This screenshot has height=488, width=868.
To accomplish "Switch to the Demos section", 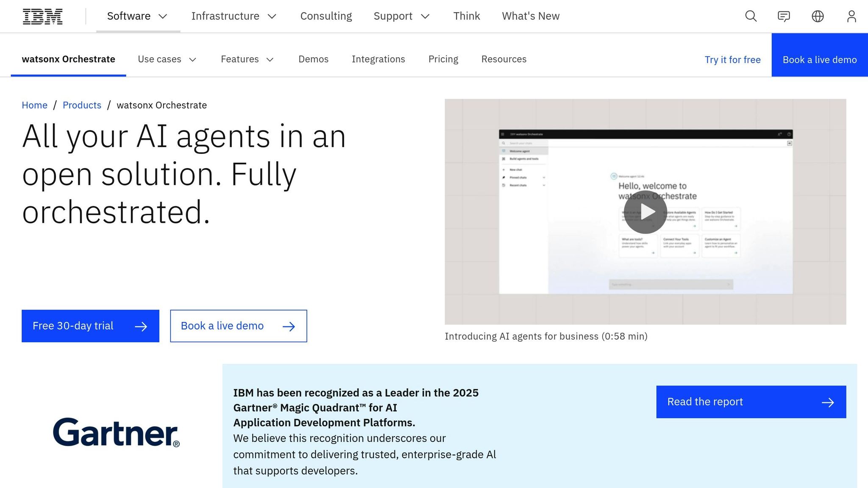I will pyautogui.click(x=313, y=59).
